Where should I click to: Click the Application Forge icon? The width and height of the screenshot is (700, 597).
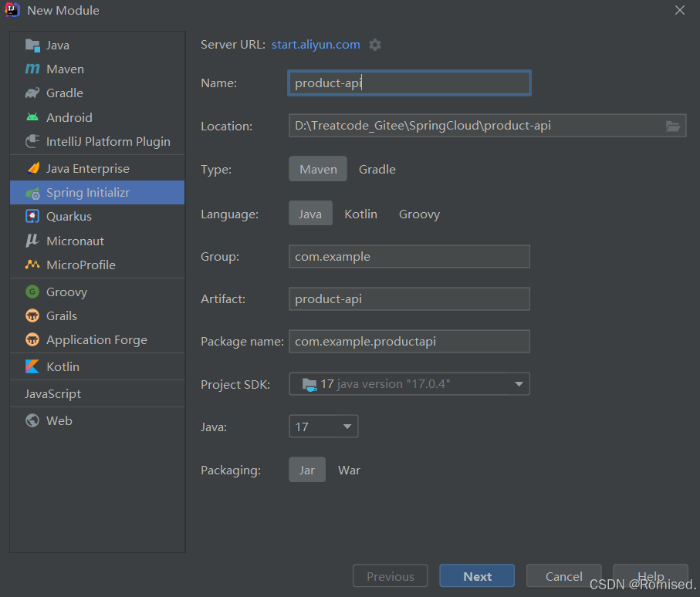tap(32, 339)
